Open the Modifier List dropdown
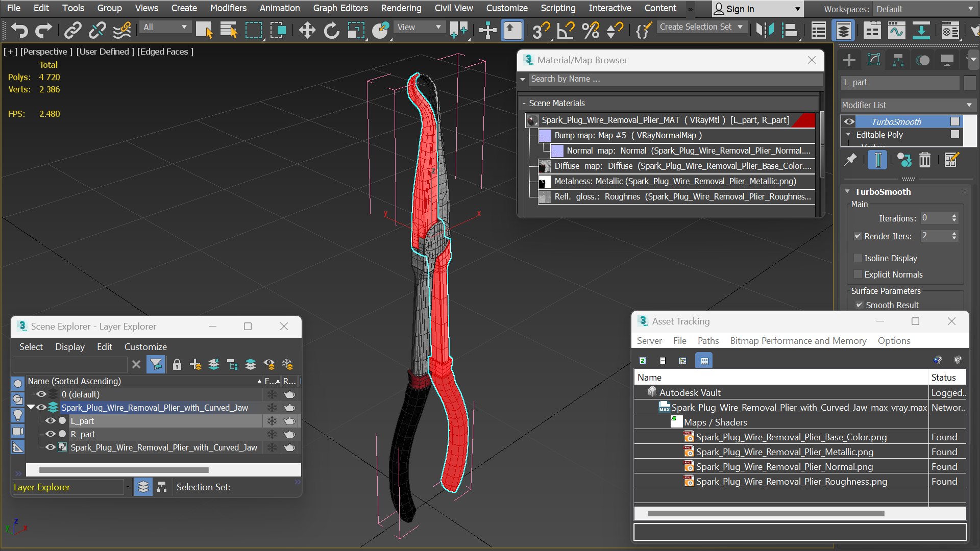 pyautogui.click(x=907, y=105)
